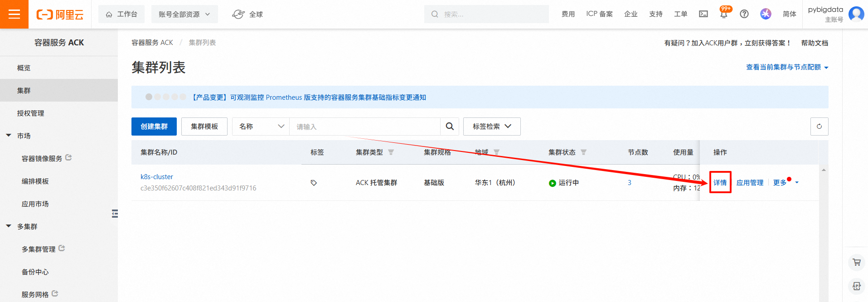Open the Cloud Shell terminal icon
Screen dimensions: 868x302
703,14
